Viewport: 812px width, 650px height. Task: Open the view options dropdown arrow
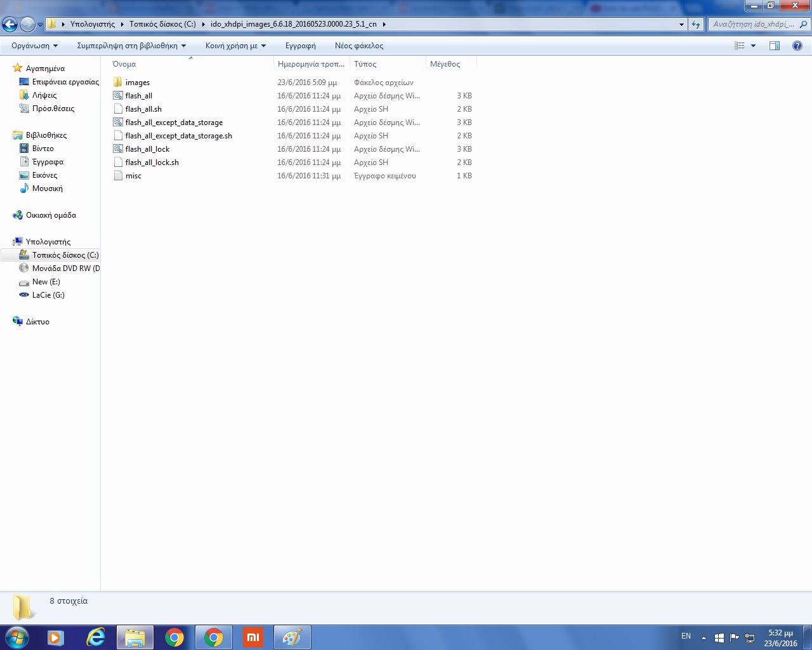pos(753,46)
